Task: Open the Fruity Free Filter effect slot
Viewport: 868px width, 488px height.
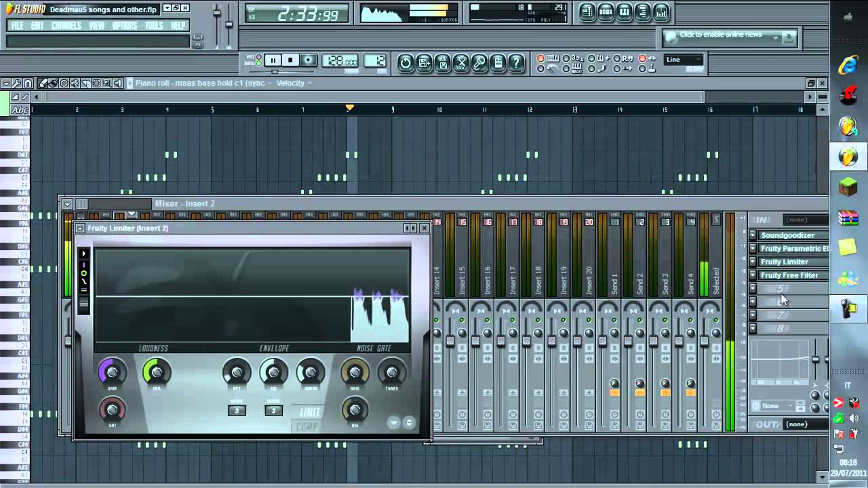Action: (x=793, y=275)
